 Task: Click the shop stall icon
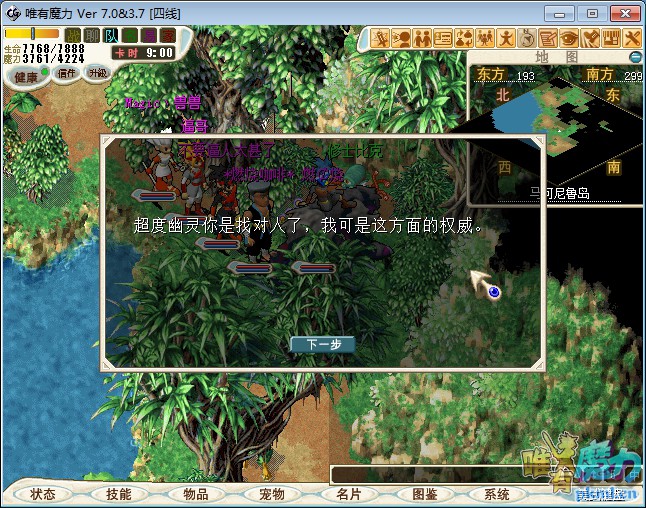pos(611,39)
